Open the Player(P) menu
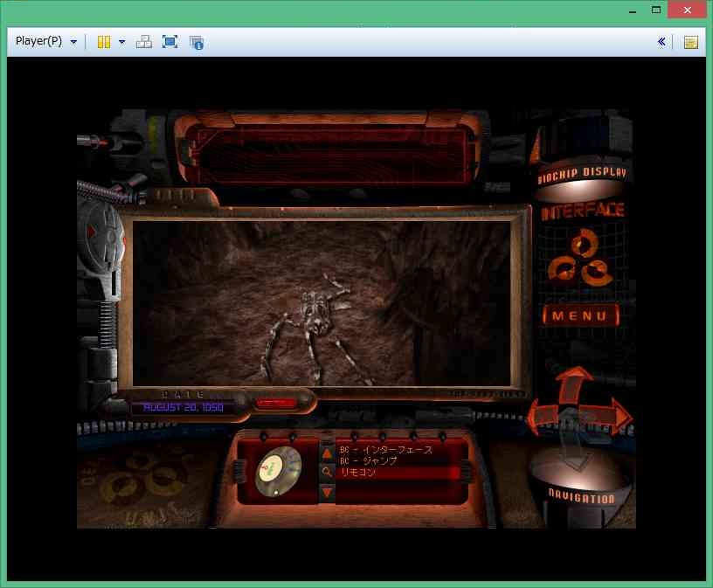Viewport: 713px width, 588px height. point(45,42)
